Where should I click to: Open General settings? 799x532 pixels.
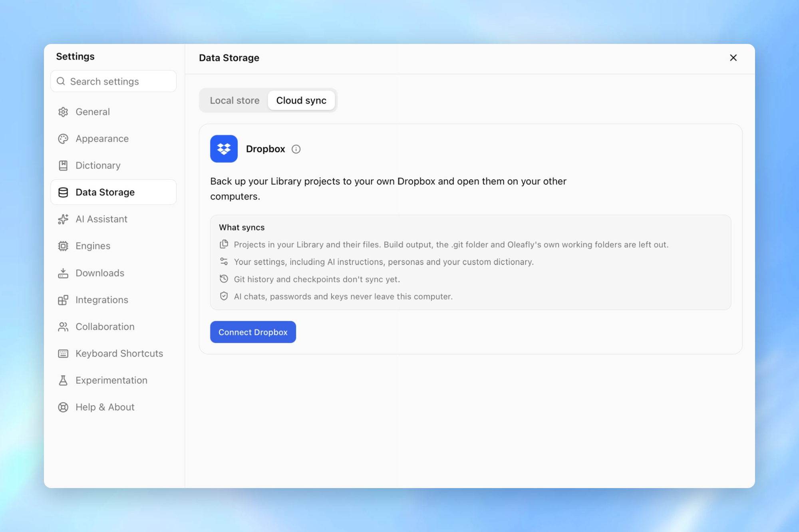pyautogui.click(x=113, y=112)
